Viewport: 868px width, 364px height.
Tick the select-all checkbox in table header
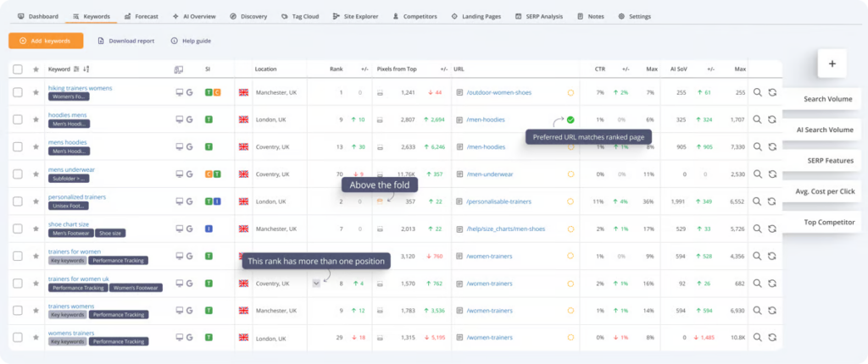[x=18, y=69]
